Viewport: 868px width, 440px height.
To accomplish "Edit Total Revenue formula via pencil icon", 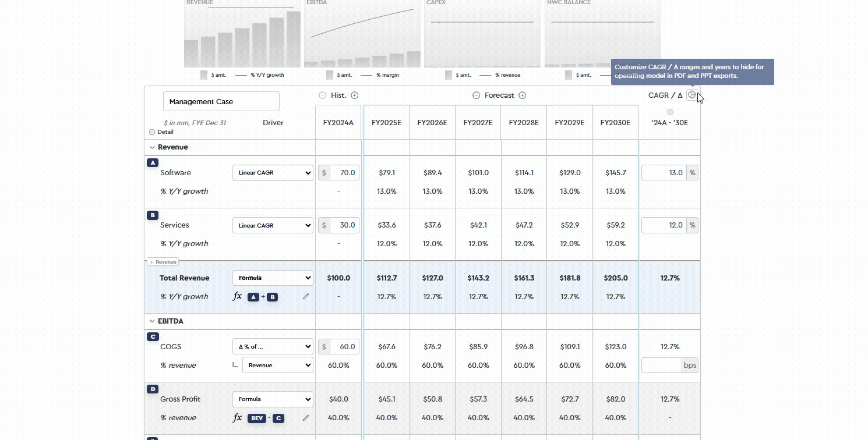I will (x=305, y=296).
